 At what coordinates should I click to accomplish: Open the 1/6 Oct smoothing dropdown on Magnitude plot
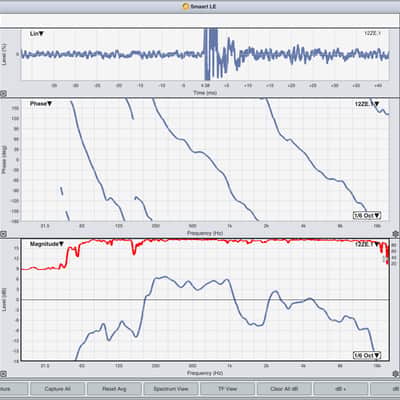click(367, 355)
